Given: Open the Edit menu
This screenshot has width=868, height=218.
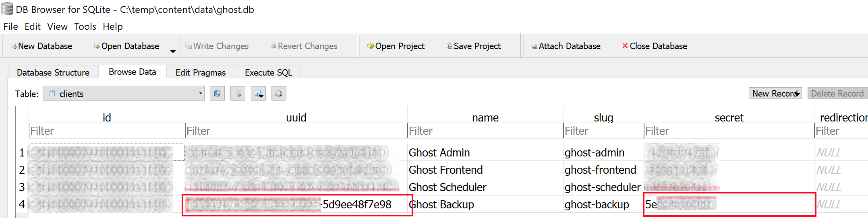Looking at the screenshot, I should [33, 27].
